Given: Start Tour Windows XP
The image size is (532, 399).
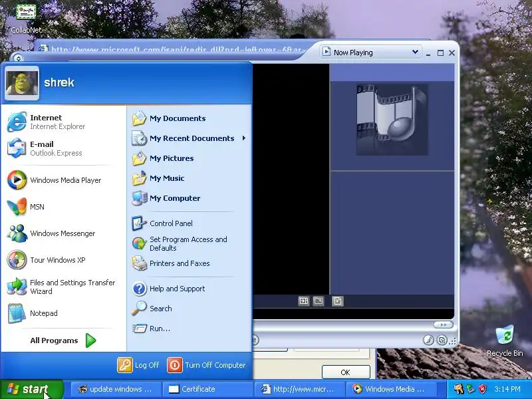Looking at the screenshot, I should coord(63,260).
